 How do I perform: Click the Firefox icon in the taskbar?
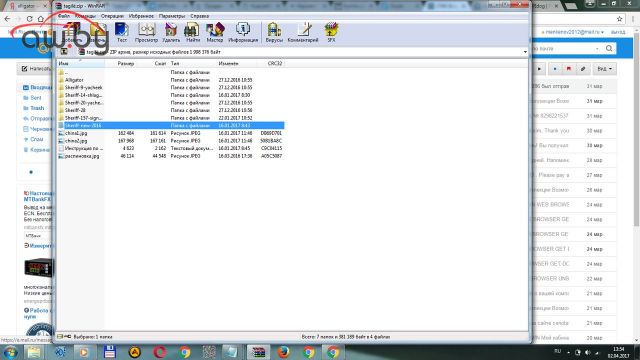283,352
